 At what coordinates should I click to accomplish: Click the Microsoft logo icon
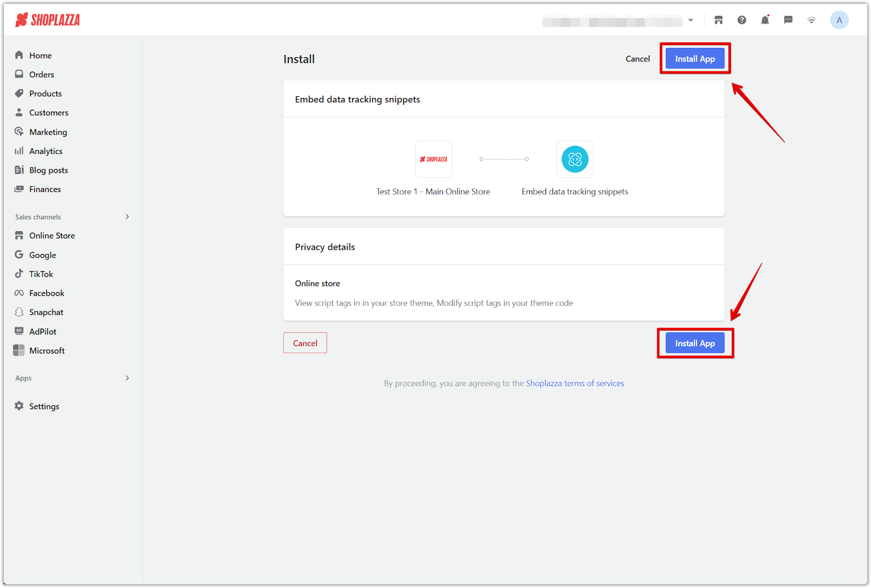coord(19,350)
